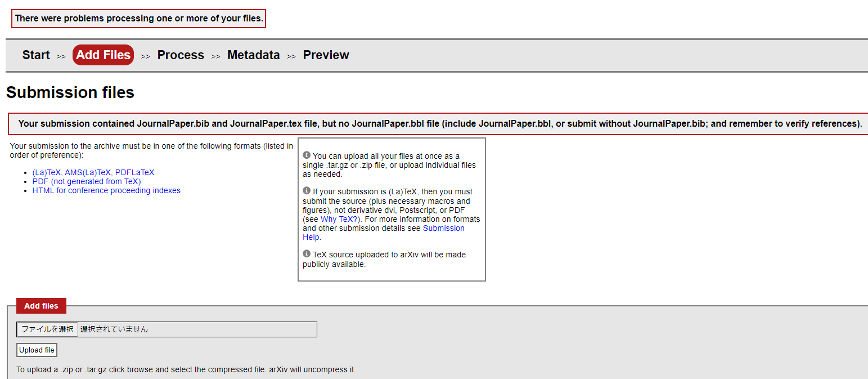Follow the HTML for conference proceeding indexes link

tap(106, 191)
